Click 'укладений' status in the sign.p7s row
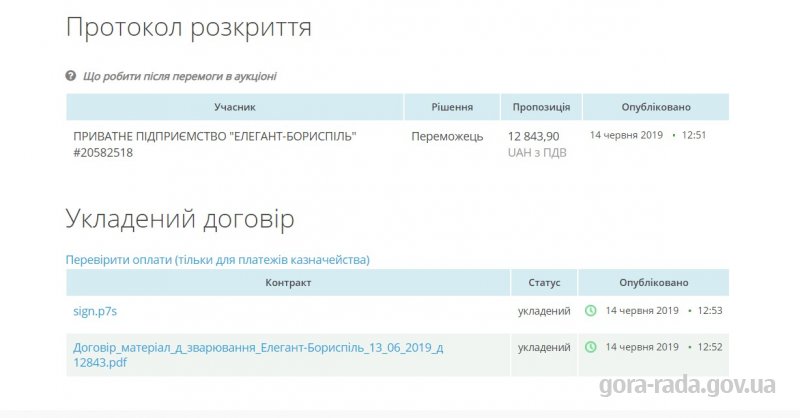 (x=544, y=311)
